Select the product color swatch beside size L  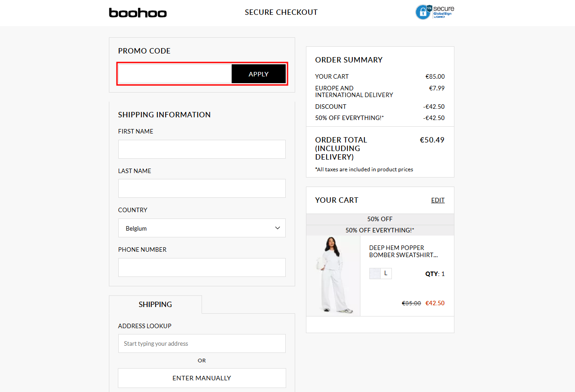375,273
